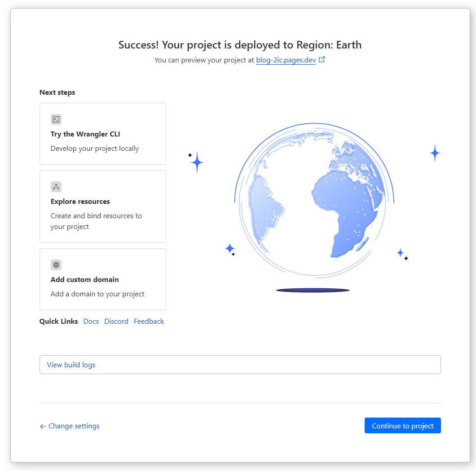Open the external link icon next to preview URL
Image resolution: width=476 pixels, height=471 pixels.
click(322, 59)
